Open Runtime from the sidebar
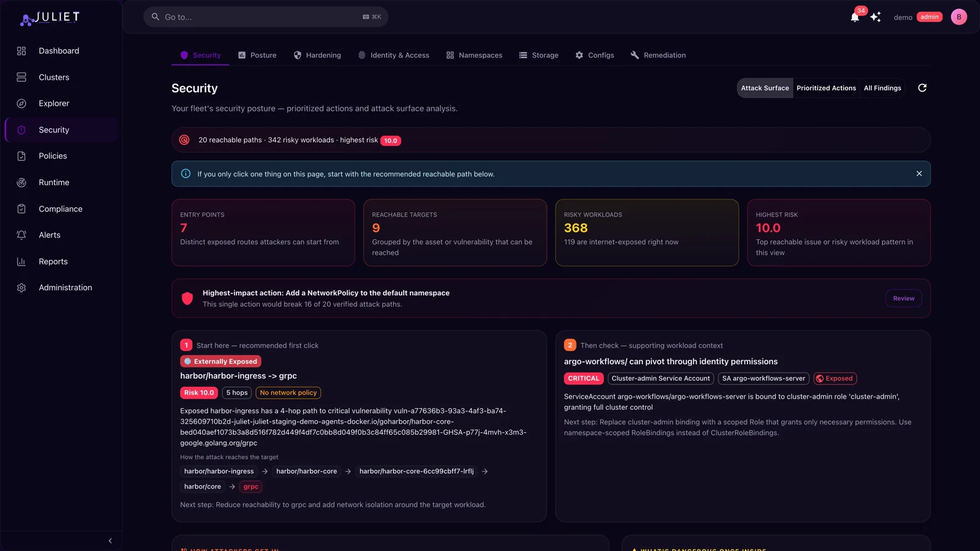 [54, 182]
